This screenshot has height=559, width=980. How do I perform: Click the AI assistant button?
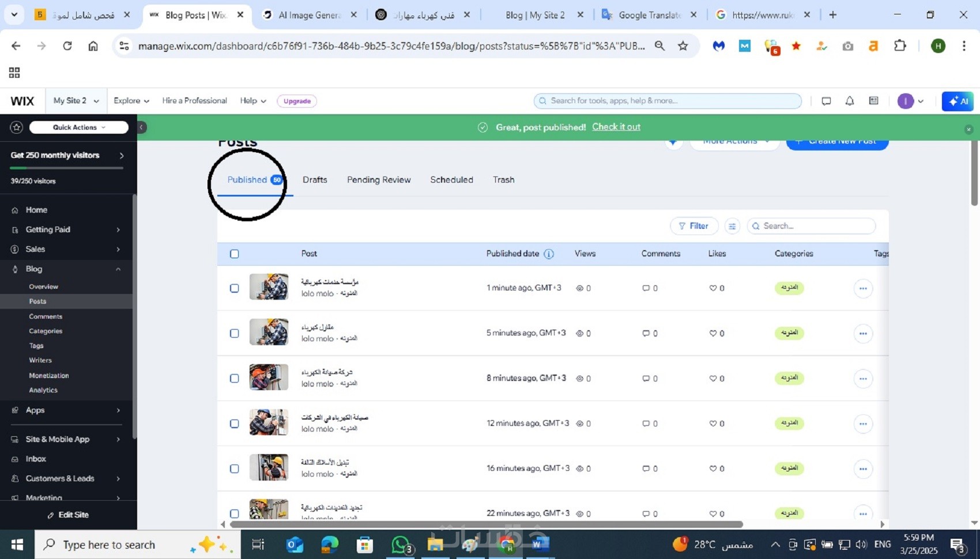958,101
